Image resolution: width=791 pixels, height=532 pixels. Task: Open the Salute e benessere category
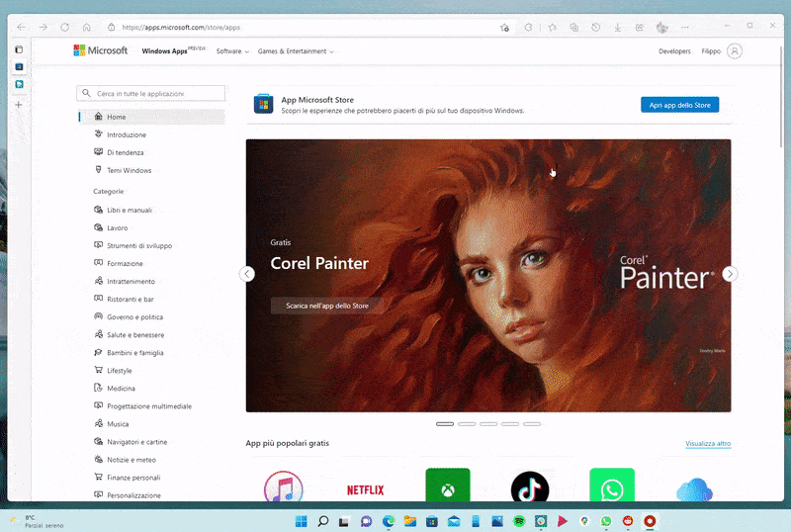coord(130,334)
